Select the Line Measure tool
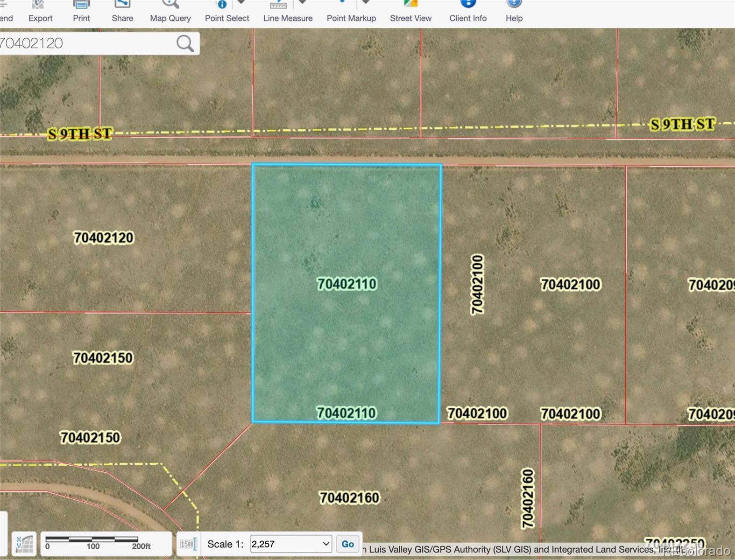 (279, 12)
